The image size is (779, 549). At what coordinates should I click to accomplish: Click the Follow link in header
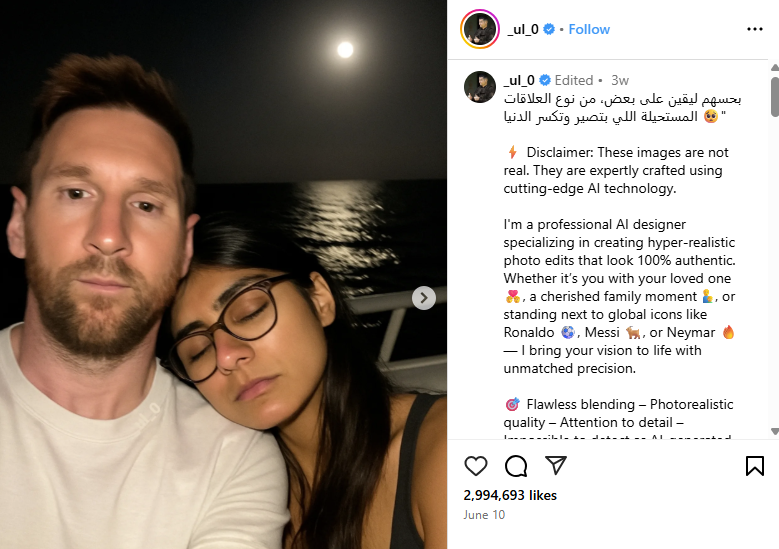(589, 29)
